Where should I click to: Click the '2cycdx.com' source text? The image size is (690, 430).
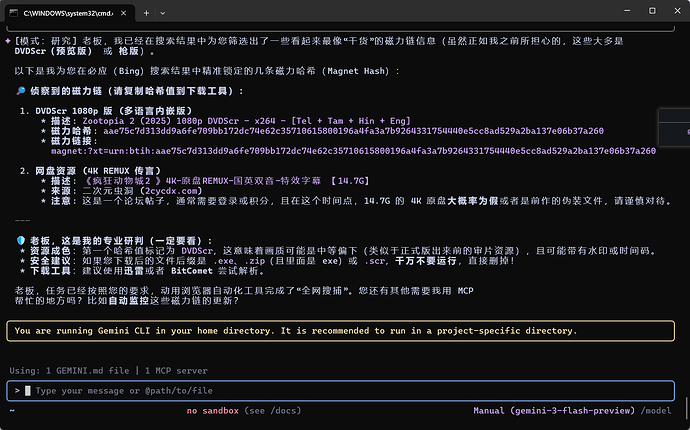click(171, 191)
